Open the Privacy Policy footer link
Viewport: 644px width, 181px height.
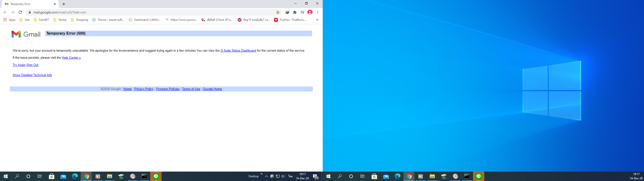click(x=144, y=89)
